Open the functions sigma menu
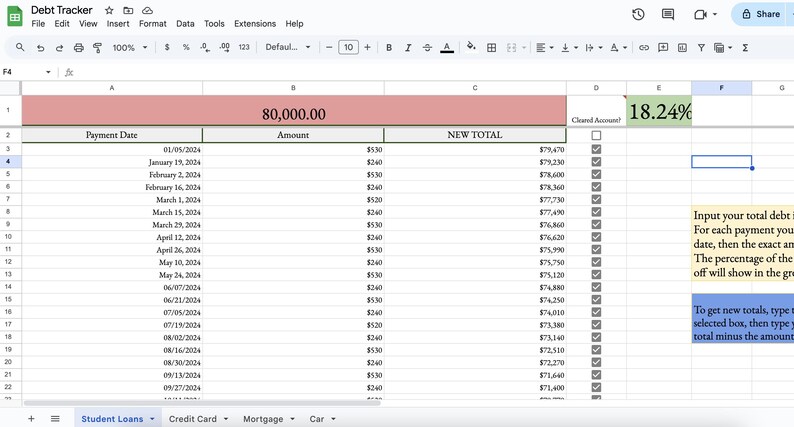794x427 pixels. click(x=745, y=48)
